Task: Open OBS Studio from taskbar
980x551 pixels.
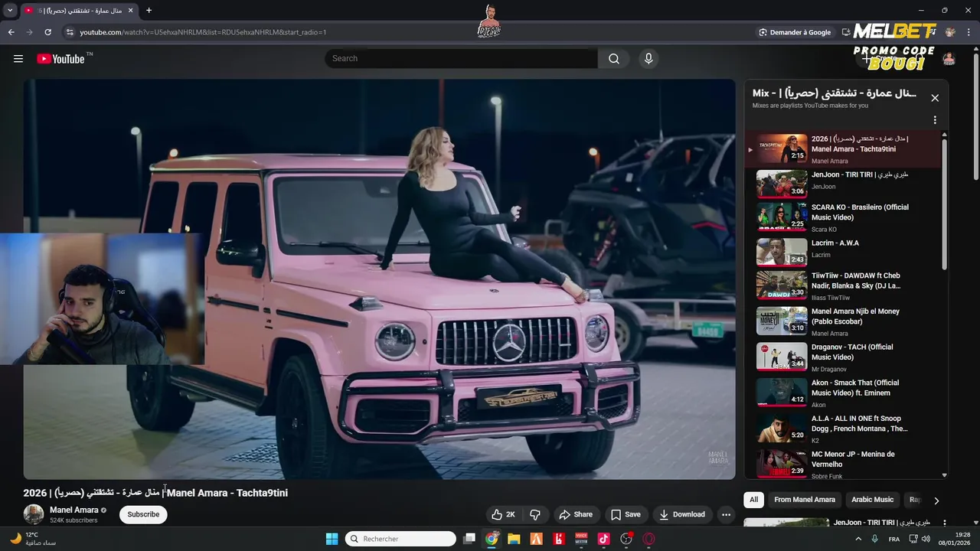Action: click(626, 539)
